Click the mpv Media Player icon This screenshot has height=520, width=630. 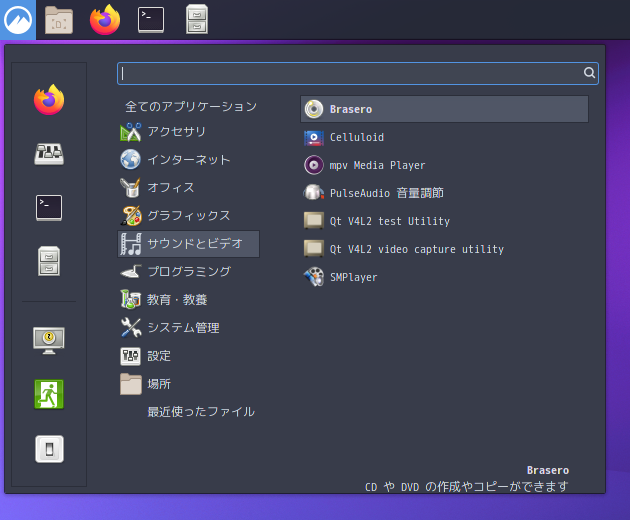click(313, 165)
